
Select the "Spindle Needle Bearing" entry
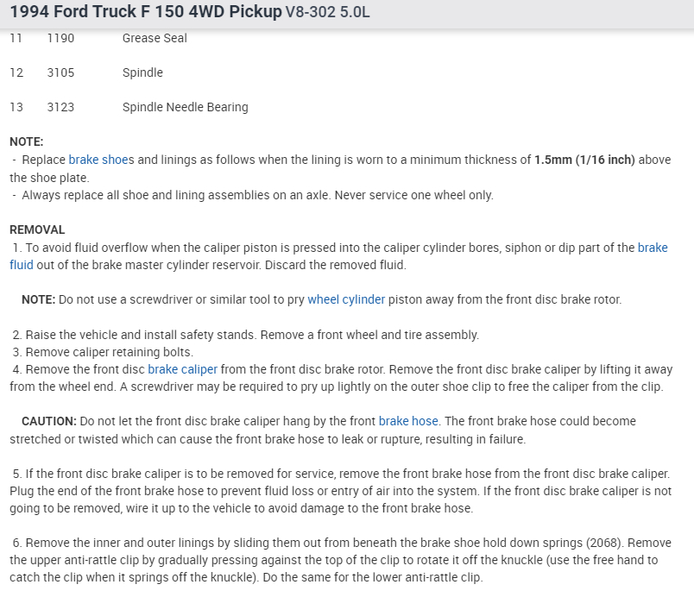[185, 107]
